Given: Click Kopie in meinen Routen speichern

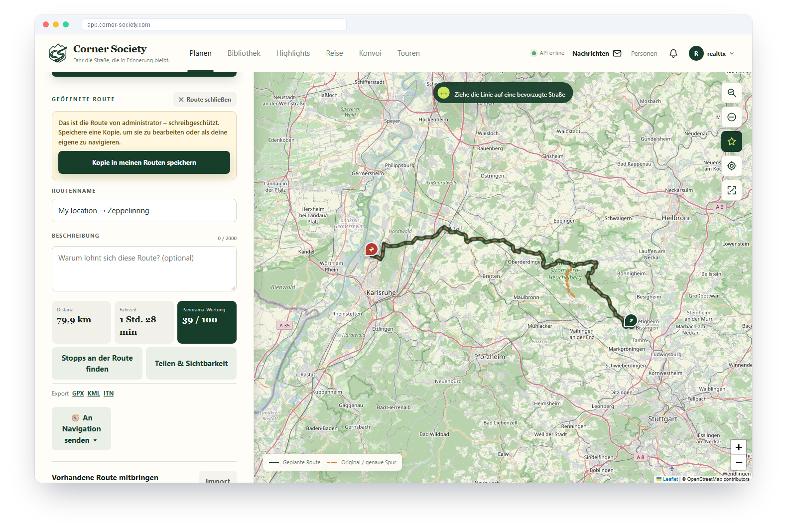Looking at the screenshot, I should click(144, 162).
